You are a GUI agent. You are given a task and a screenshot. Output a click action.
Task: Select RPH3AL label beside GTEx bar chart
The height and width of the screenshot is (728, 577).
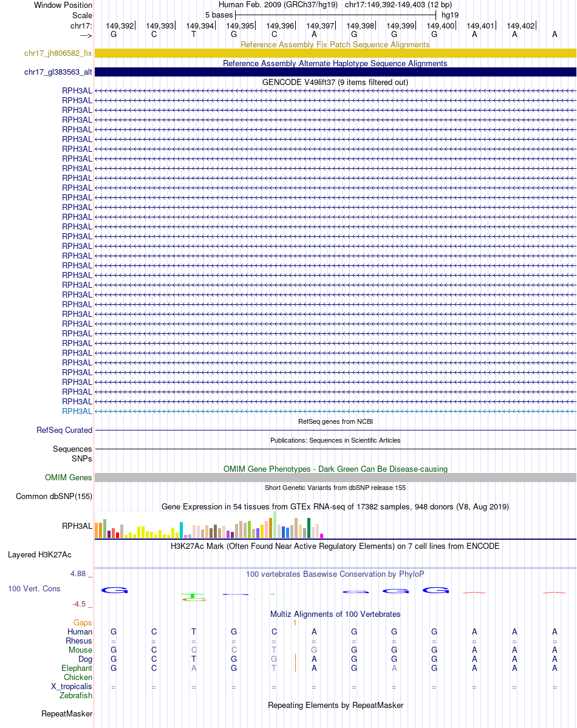tap(77, 526)
